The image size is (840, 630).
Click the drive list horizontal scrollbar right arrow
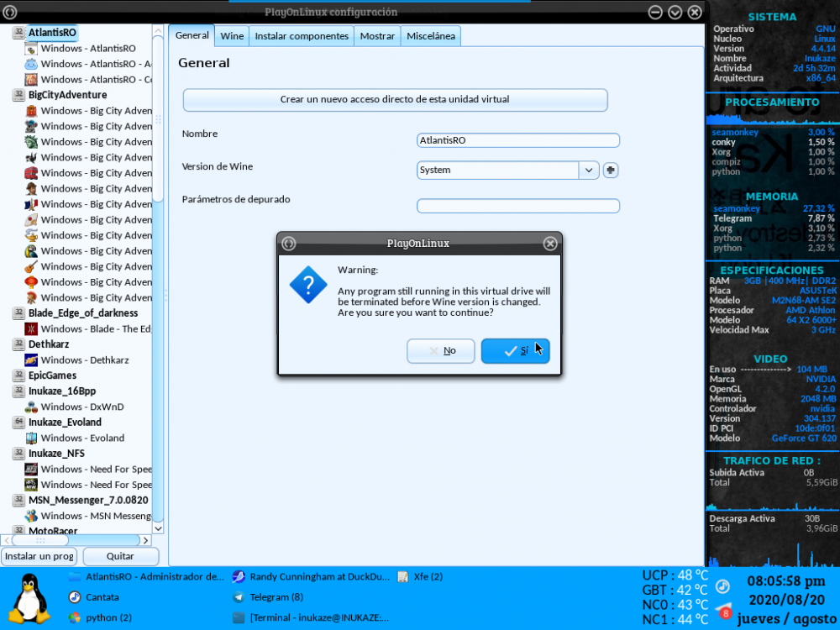(x=144, y=540)
